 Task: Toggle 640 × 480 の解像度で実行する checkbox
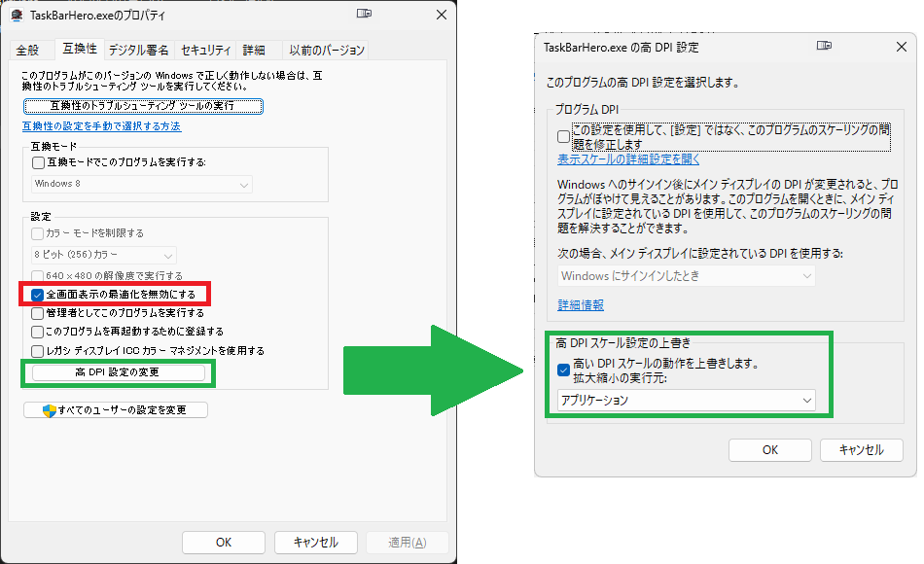point(37,276)
